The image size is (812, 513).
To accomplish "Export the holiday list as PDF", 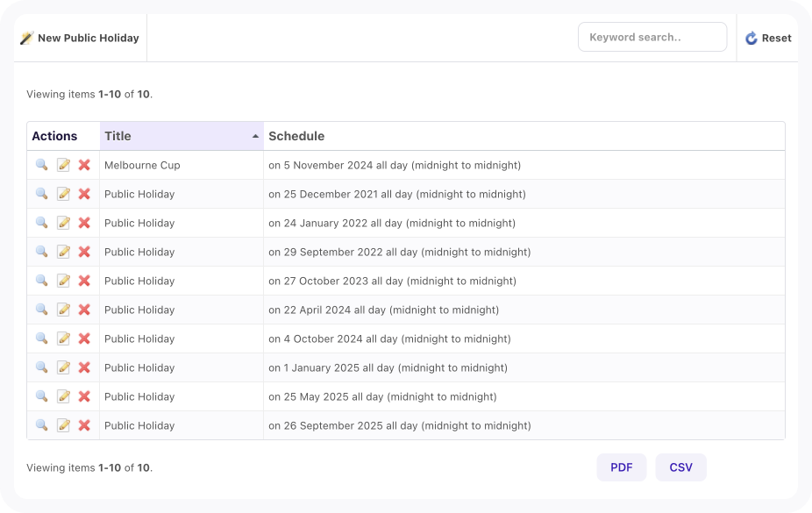I will (621, 467).
